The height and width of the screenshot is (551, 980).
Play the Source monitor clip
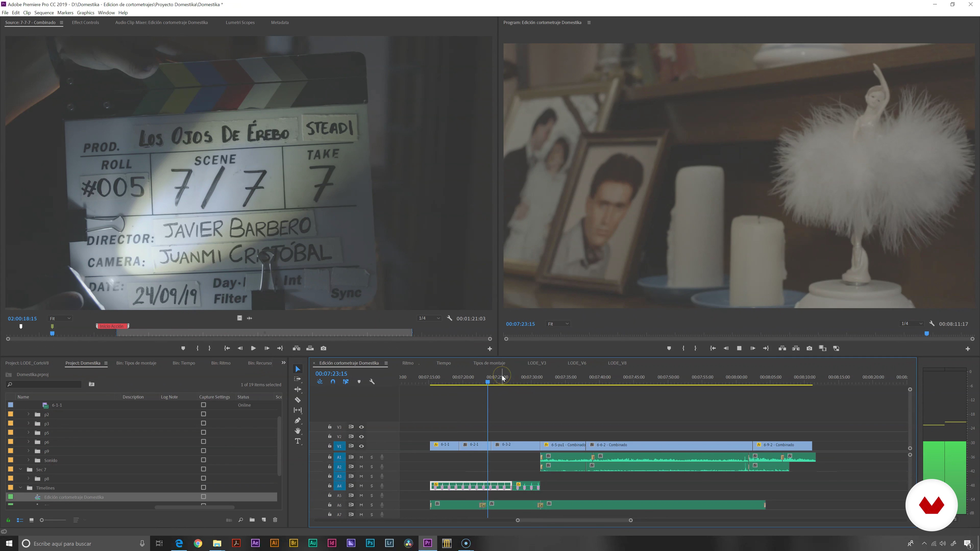tap(253, 348)
